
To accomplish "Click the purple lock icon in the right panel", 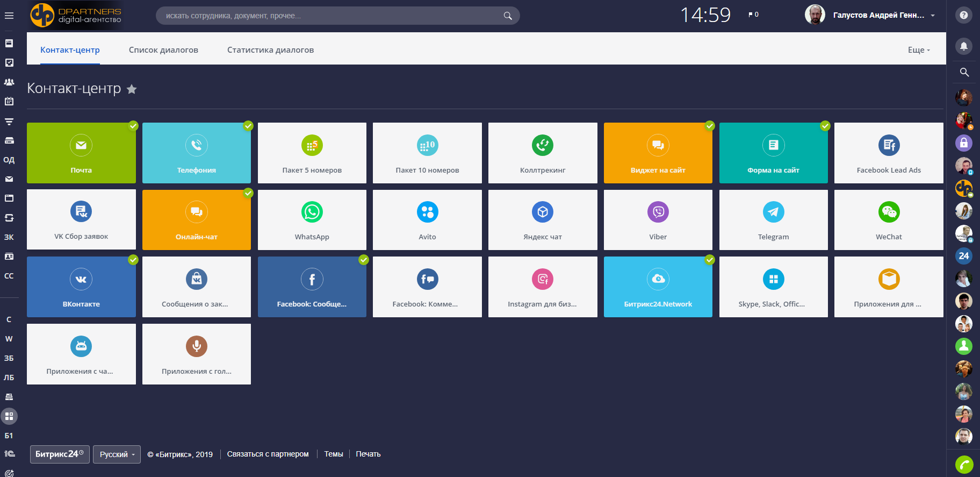I will pos(964,143).
